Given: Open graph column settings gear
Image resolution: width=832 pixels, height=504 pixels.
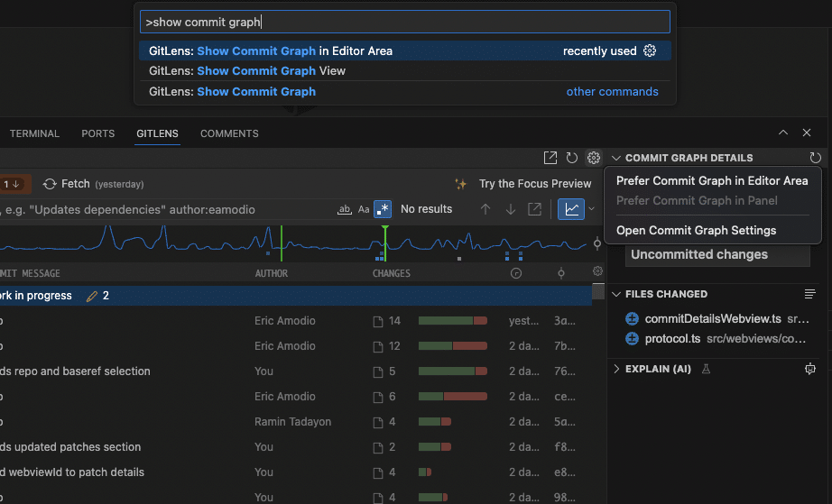Looking at the screenshot, I should 597,271.
